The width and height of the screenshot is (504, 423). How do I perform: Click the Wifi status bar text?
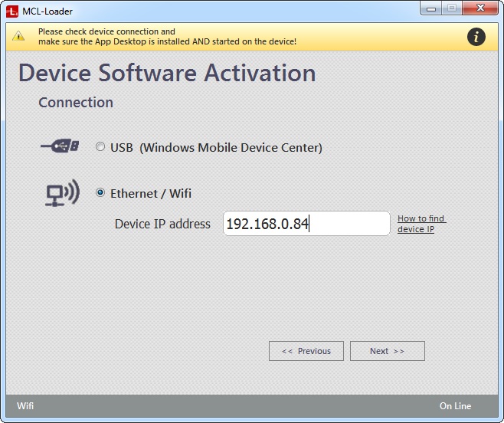tap(25, 405)
